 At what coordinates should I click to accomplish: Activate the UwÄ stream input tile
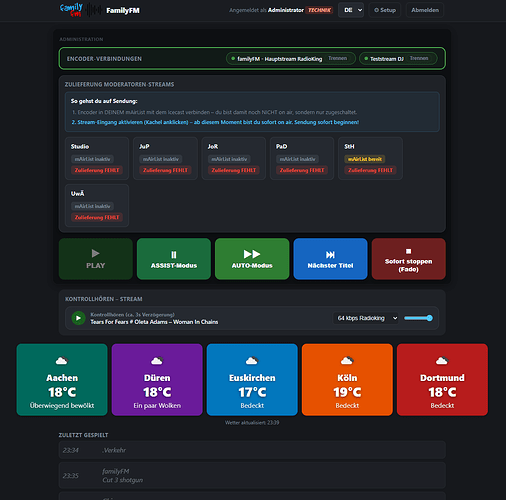click(97, 205)
